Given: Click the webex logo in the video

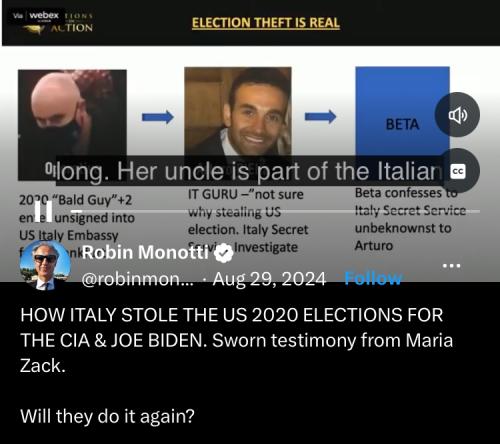Looking at the screenshot, I should [44, 15].
